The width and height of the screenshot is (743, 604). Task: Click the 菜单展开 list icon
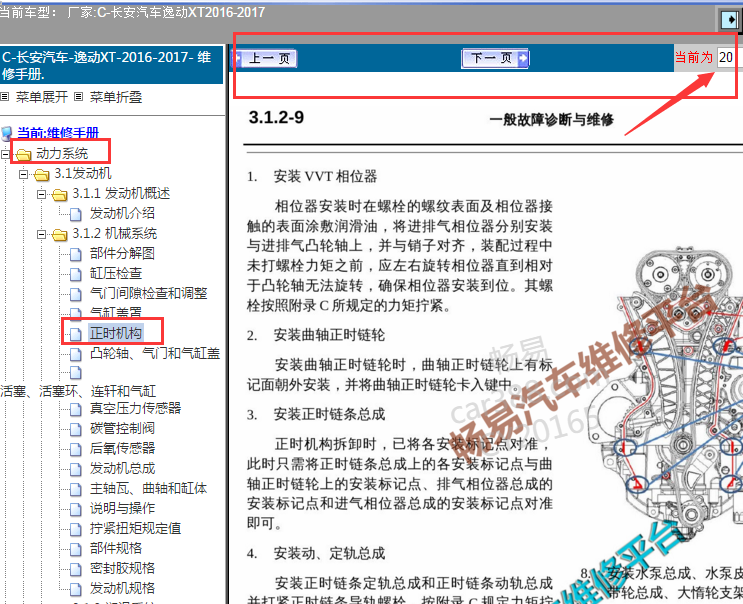pyautogui.click(x=5, y=97)
